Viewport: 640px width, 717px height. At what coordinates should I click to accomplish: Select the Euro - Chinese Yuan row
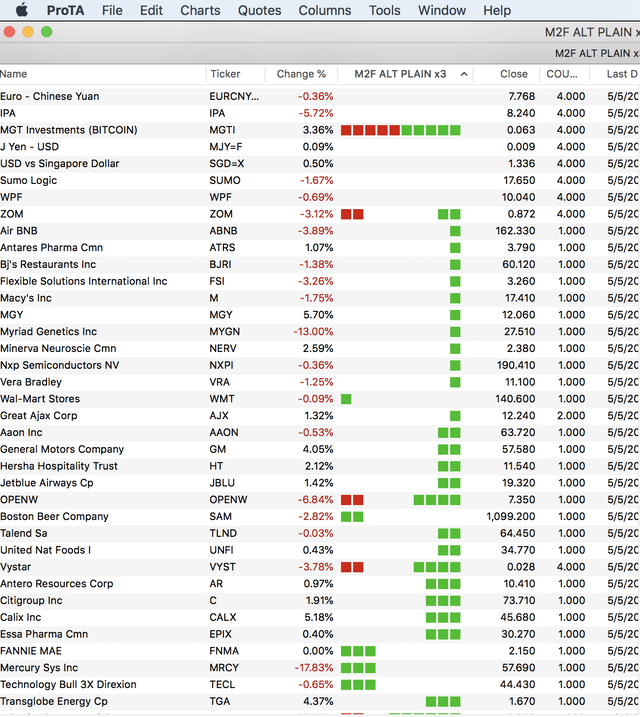(320, 96)
